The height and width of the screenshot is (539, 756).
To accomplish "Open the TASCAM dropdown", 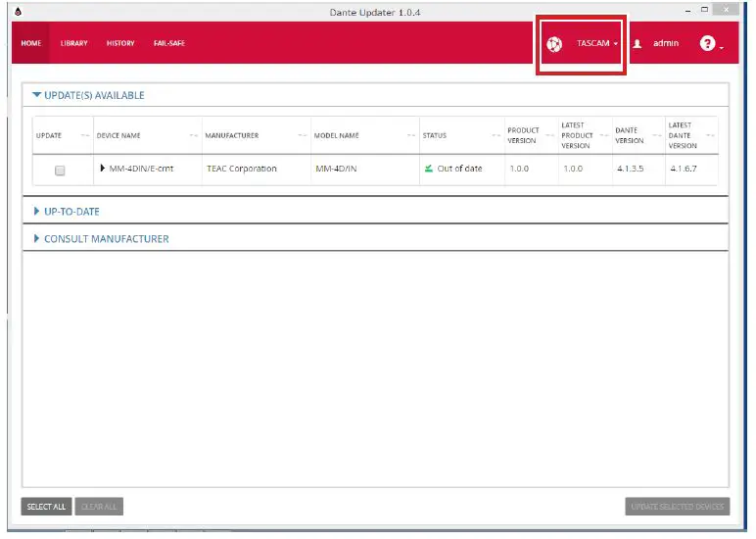I will tap(597, 43).
